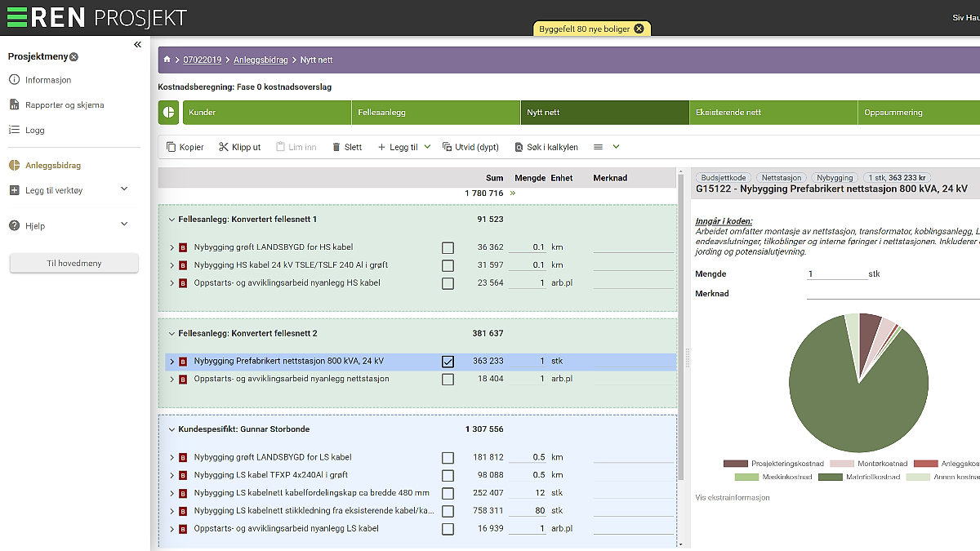Expand Hjelp in the project menu
Viewport: 980px width, 551px height.
pyautogui.click(x=124, y=225)
